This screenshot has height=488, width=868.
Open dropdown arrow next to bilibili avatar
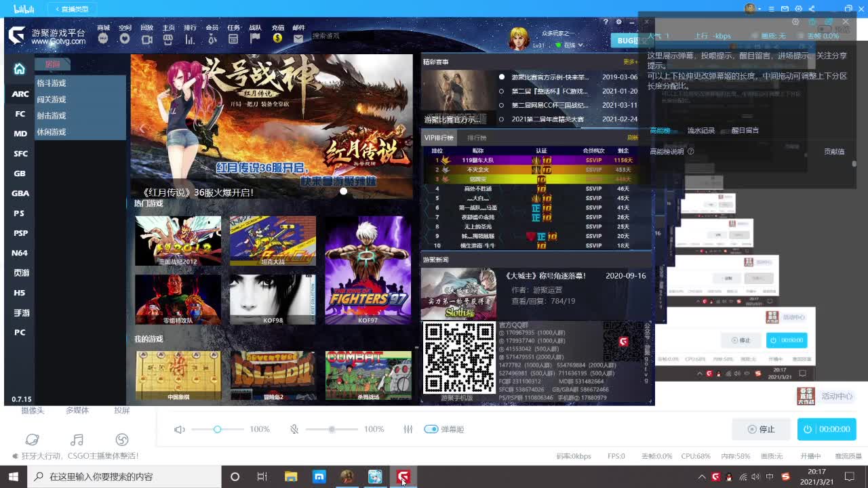pos(760,9)
